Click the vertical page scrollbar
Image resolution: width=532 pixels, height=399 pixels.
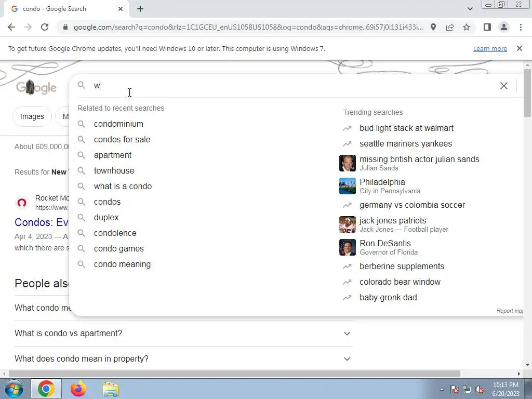[528, 94]
